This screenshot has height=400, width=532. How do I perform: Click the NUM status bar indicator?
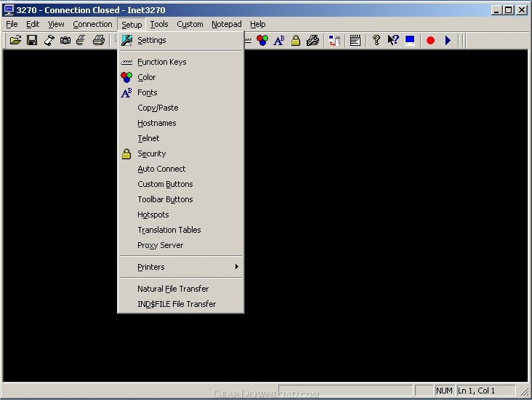(444, 391)
